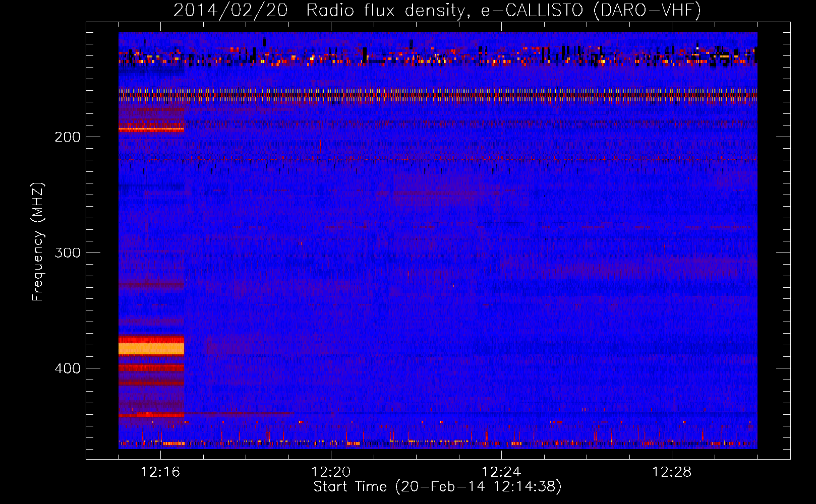Click the 400 frequency tick label
This screenshot has width=816, height=504.
tap(68, 368)
